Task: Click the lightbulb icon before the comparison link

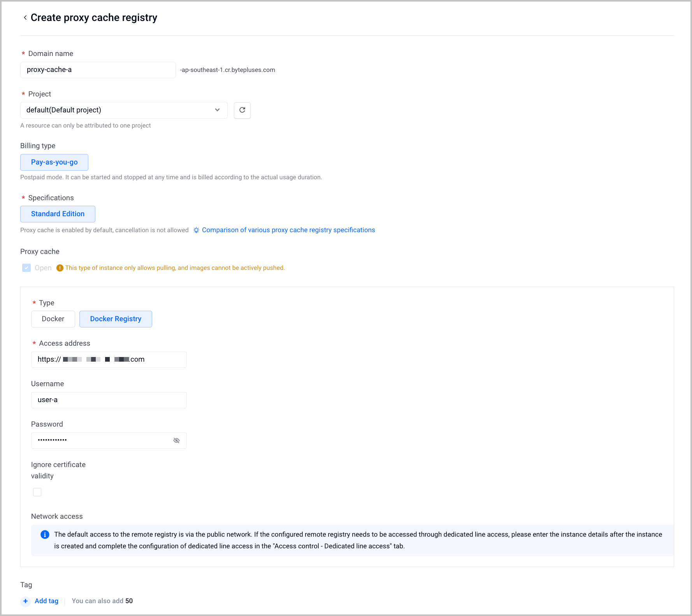Action: click(197, 230)
